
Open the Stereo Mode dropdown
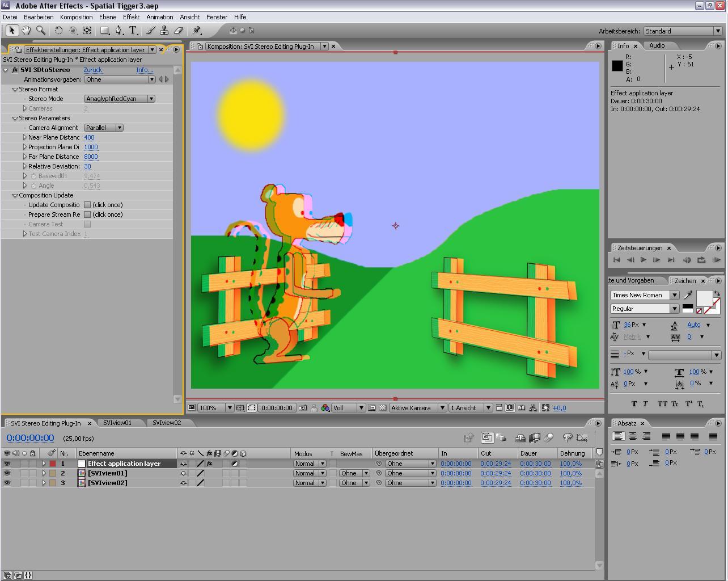[x=119, y=99]
